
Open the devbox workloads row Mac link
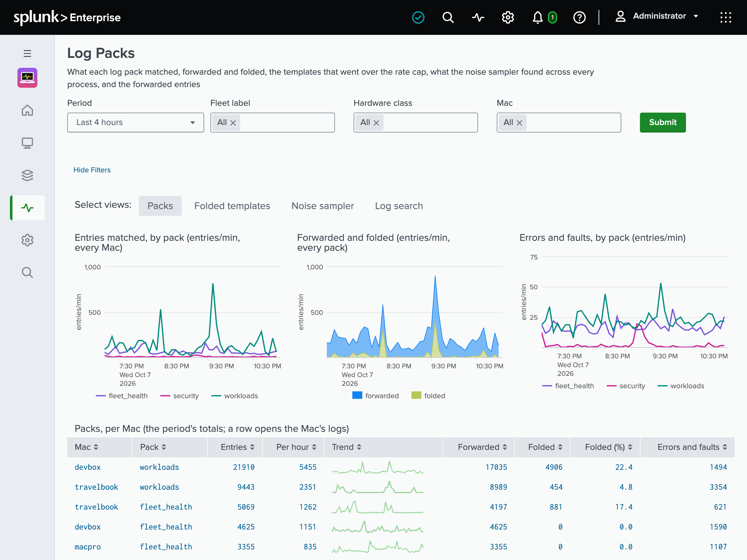pyautogui.click(x=88, y=467)
